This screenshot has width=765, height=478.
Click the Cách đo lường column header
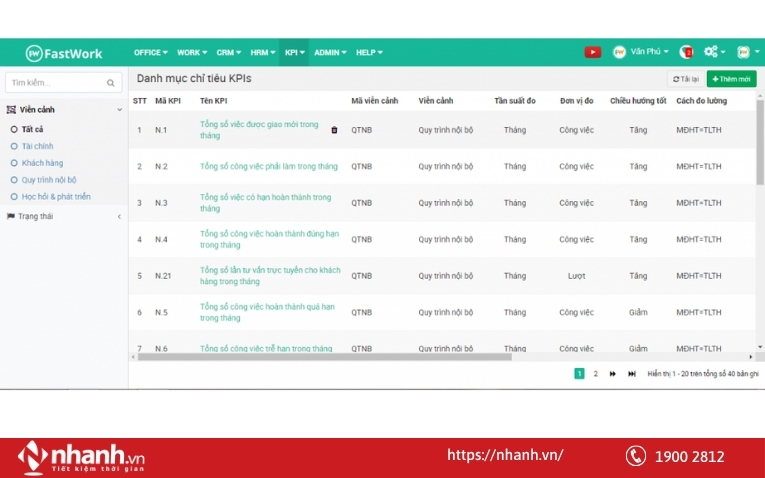[x=702, y=101]
